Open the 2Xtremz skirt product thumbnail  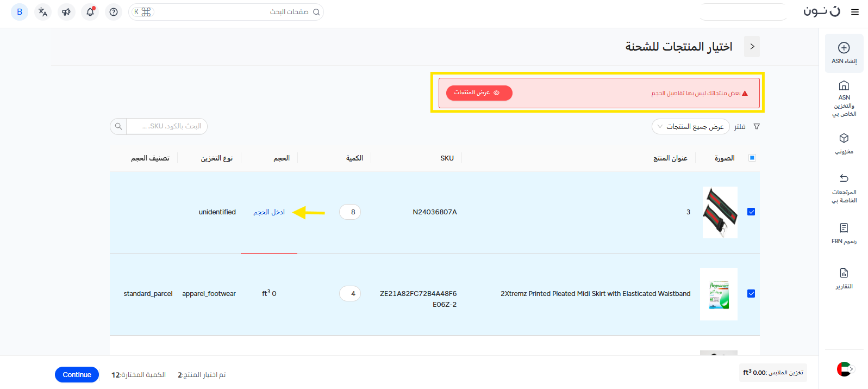click(x=719, y=294)
